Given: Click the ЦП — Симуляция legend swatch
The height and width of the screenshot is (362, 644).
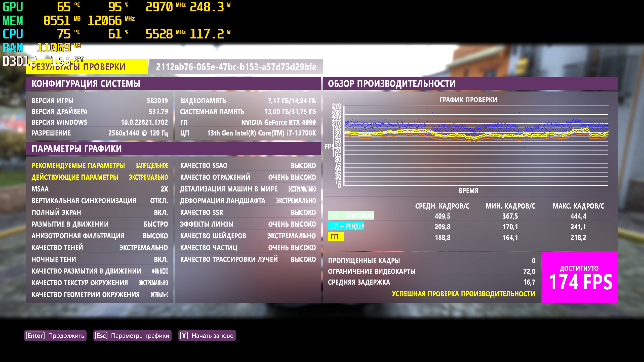Looking at the screenshot, I should (351, 215).
